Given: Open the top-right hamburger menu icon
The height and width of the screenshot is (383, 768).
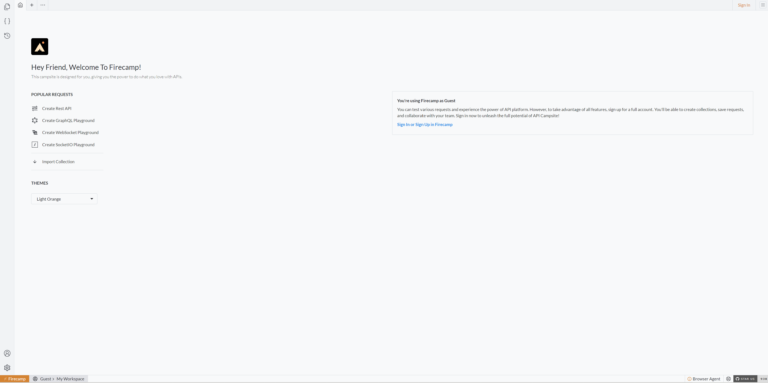Looking at the screenshot, I should coord(763,5).
